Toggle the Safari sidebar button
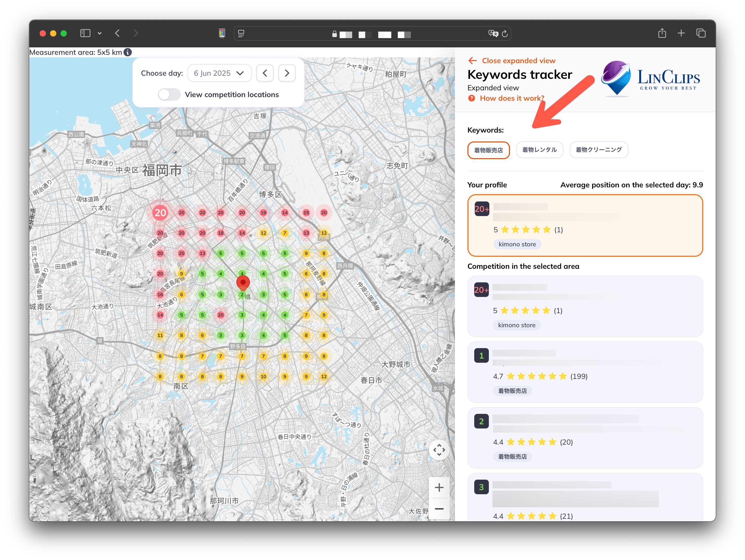 (x=85, y=33)
